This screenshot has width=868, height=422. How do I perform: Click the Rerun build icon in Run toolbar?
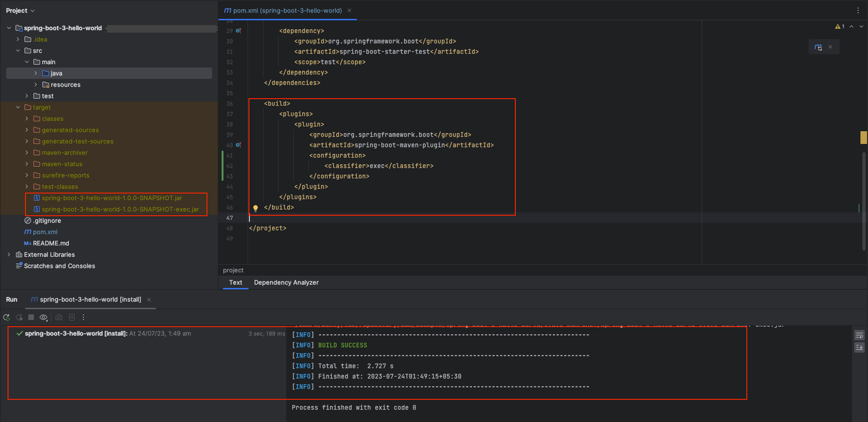pyautogui.click(x=7, y=318)
